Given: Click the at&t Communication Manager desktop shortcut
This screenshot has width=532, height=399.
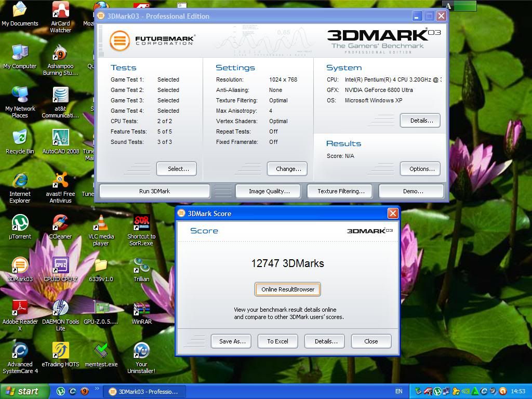Looking at the screenshot, I should [60, 102].
